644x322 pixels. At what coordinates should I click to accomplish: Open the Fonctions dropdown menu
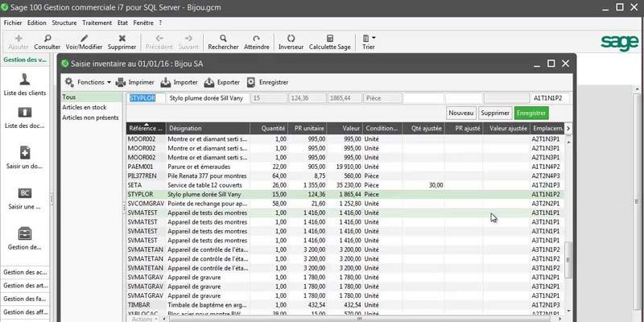pyautogui.click(x=89, y=82)
